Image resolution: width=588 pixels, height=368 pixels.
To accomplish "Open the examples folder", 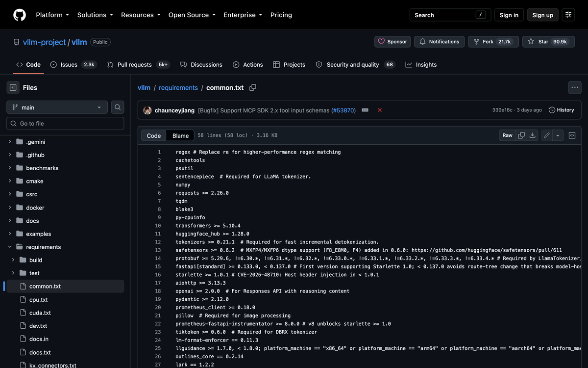I will coord(39,234).
